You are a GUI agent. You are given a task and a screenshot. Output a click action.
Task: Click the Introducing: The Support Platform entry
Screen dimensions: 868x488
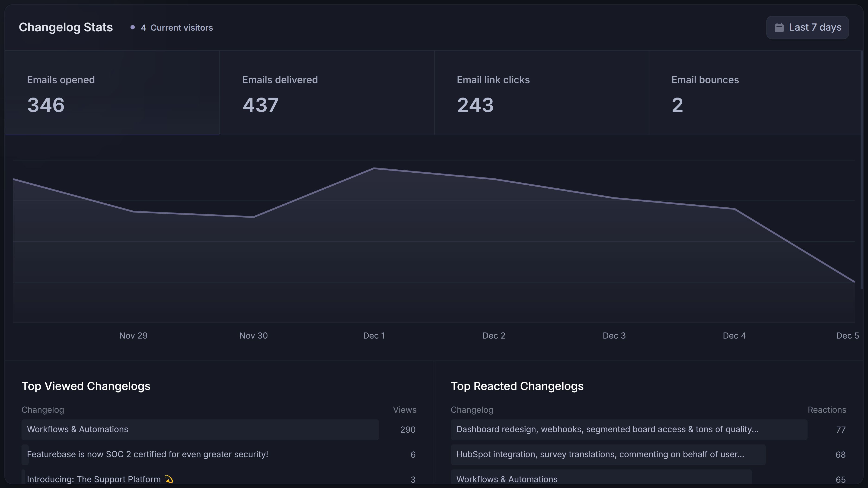pos(94,479)
